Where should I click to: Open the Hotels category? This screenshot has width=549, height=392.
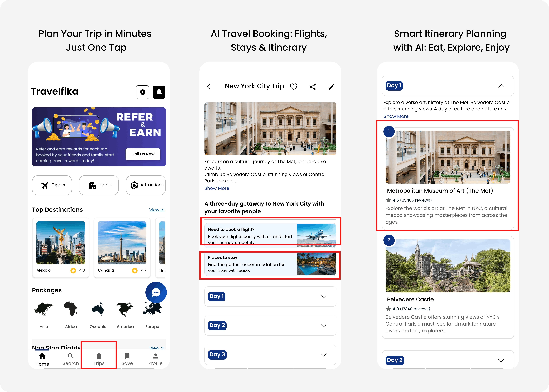pyautogui.click(x=99, y=185)
